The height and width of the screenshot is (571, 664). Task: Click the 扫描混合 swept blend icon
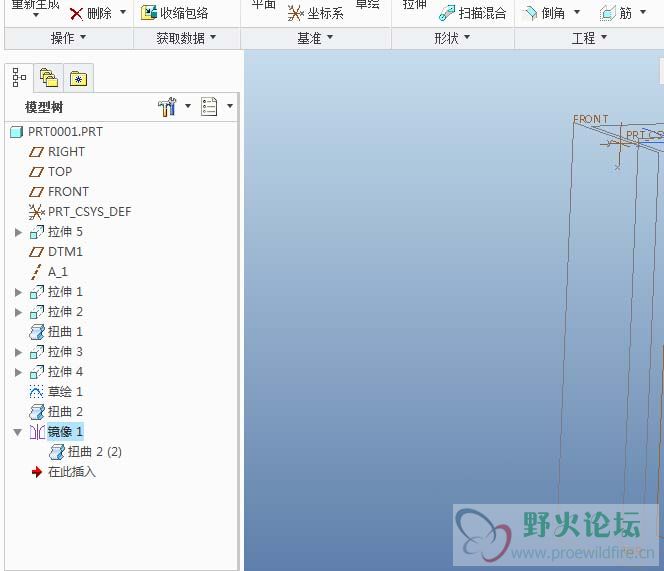tap(447, 13)
